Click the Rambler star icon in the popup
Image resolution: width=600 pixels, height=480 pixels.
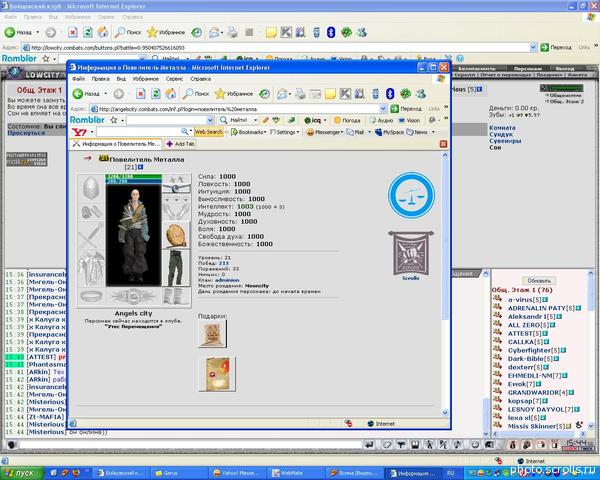point(114,120)
